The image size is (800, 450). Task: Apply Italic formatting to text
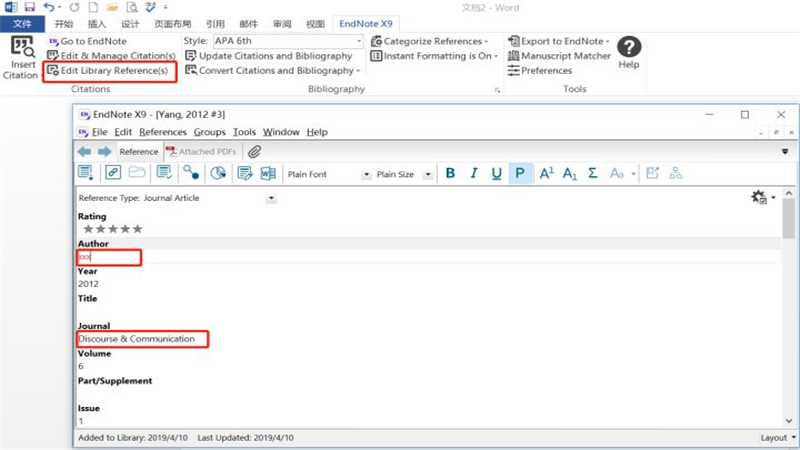point(473,174)
